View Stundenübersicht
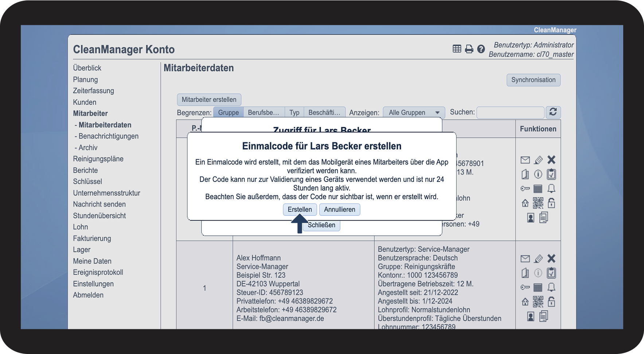644x354 pixels. tap(99, 215)
